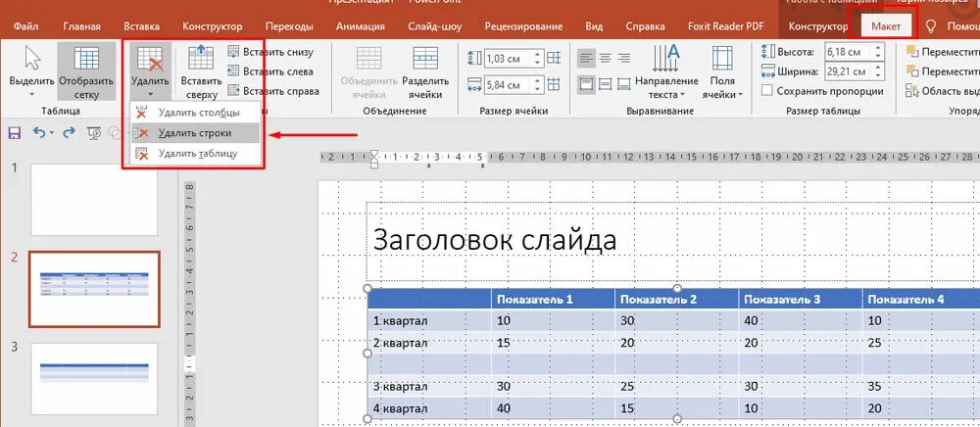Click the cell width field 5,84 см
The width and height of the screenshot is (980, 427).
507,84
